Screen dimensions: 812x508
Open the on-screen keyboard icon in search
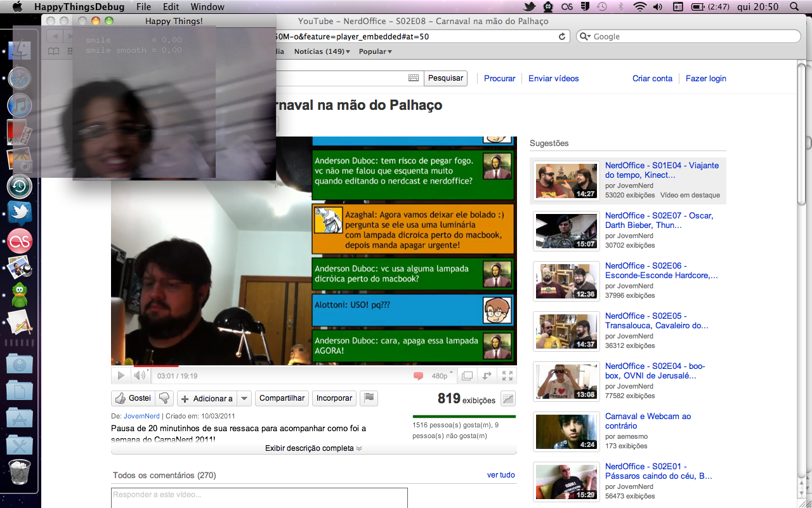[414, 78]
